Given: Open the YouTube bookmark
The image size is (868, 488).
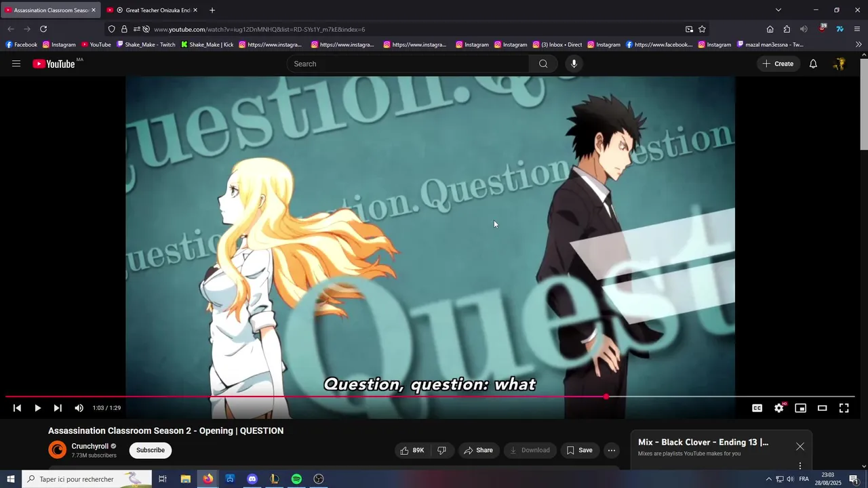Looking at the screenshot, I should (96, 45).
